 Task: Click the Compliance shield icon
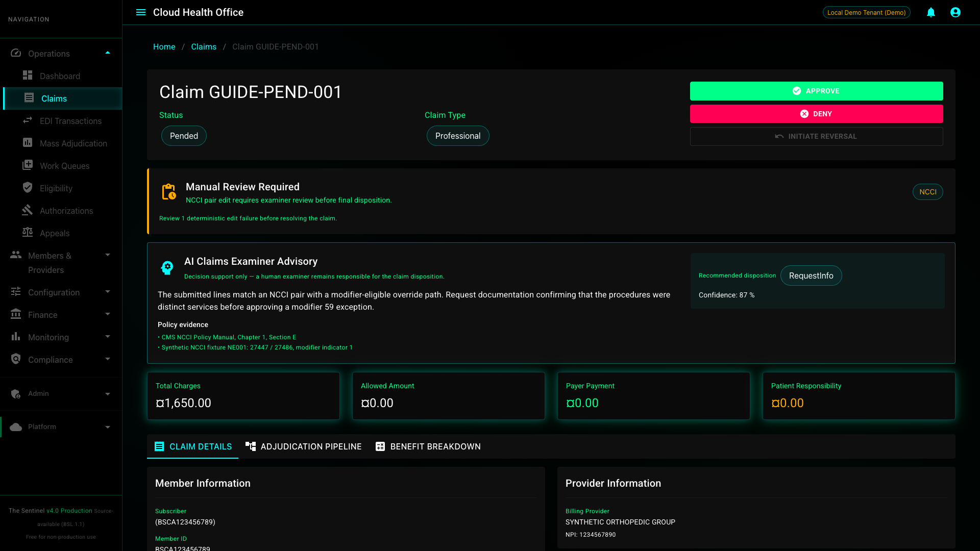point(16,359)
